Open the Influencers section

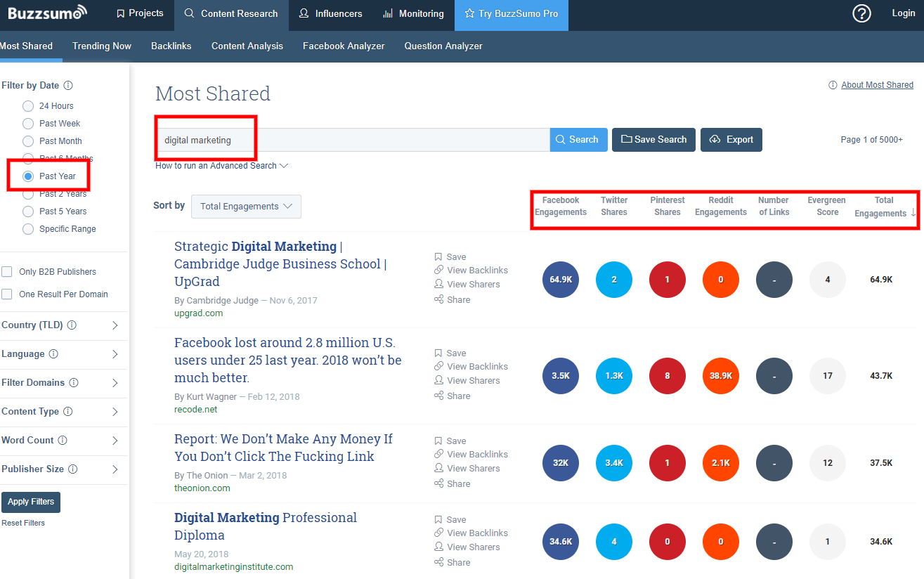[330, 13]
